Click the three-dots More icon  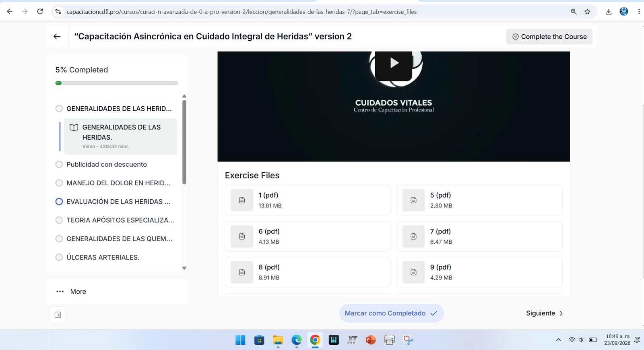point(60,292)
